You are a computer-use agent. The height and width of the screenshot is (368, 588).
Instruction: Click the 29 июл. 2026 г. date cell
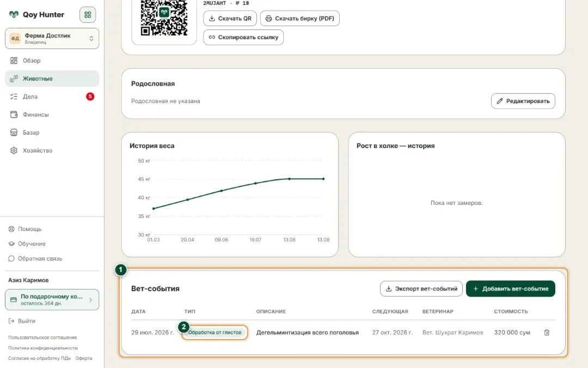[152, 333]
